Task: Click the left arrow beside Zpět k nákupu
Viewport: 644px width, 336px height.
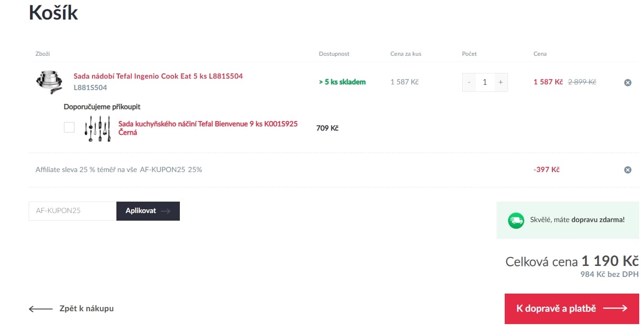Action: (41, 309)
